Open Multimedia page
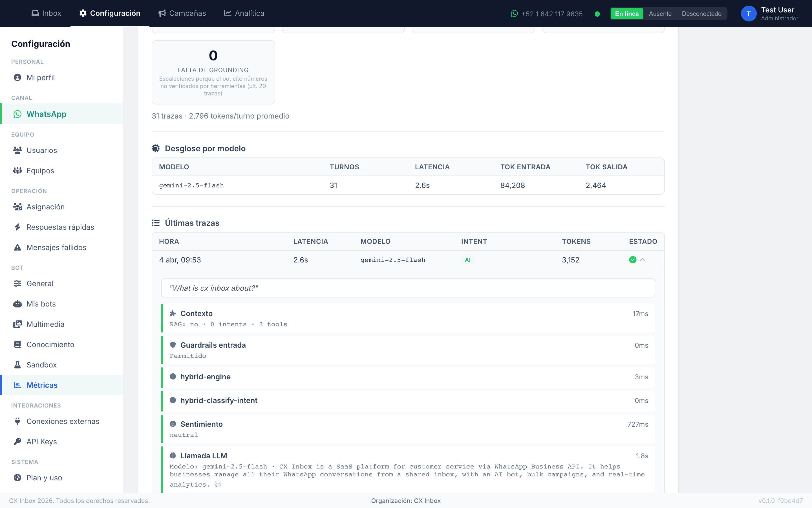Image resolution: width=812 pixels, height=508 pixels. [62, 324]
